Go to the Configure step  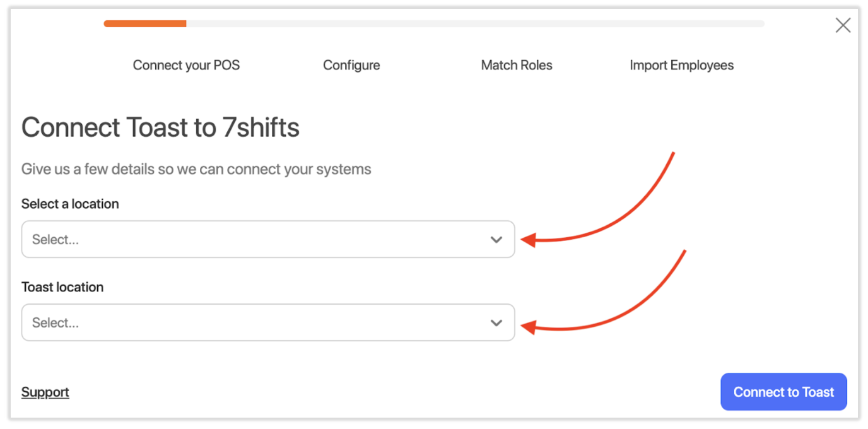click(351, 65)
